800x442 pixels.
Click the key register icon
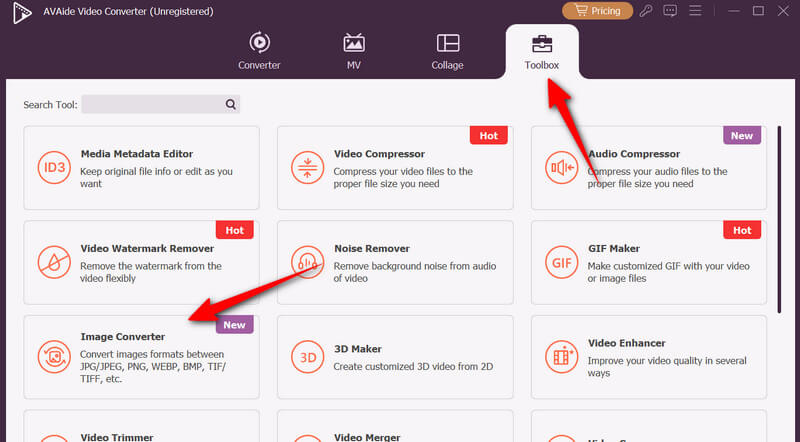[646, 11]
